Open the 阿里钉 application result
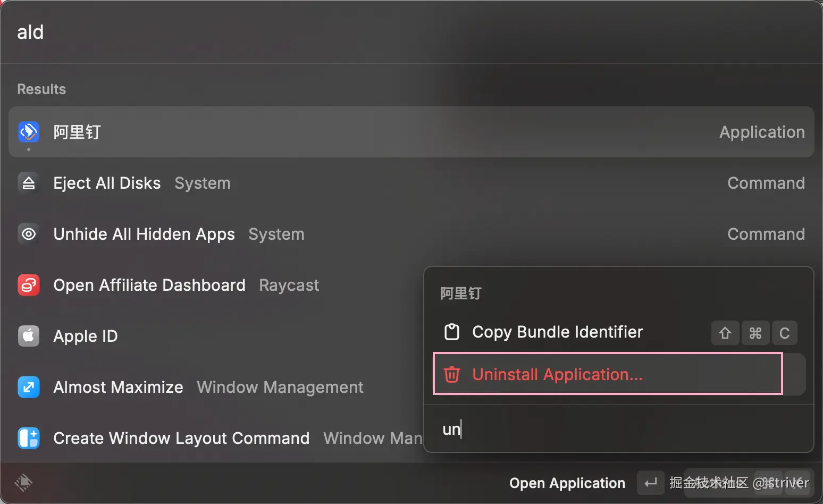 [x=372, y=132]
